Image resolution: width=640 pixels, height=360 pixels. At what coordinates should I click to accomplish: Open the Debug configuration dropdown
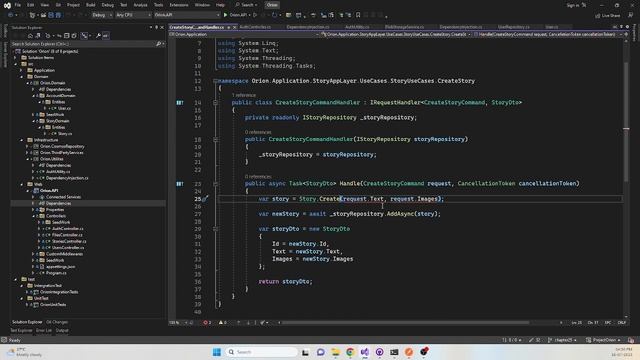[x=102, y=15]
